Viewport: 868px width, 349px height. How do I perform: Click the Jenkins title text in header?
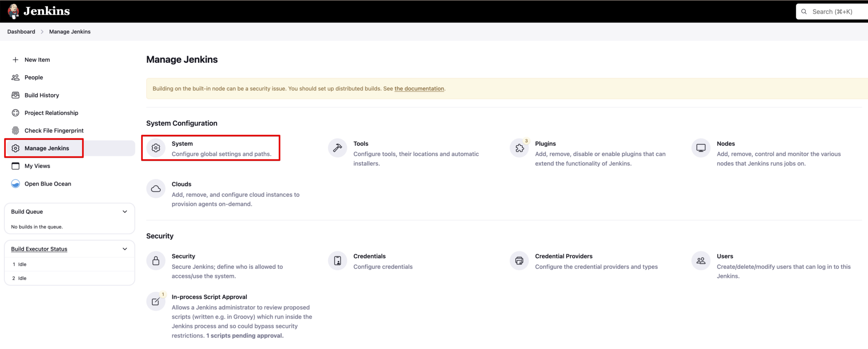(47, 11)
